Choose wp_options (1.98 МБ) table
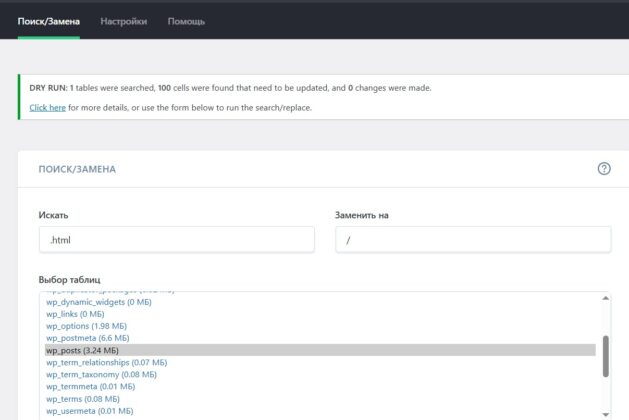The height and width of the screenshot is (420, 629). point(87,326)
